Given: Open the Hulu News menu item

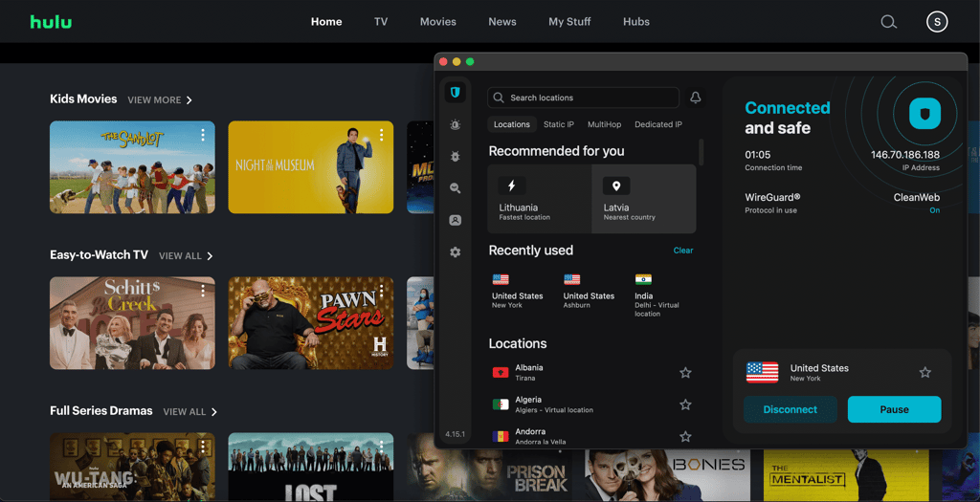Looking at the screenshot, I should pyautogui.click(x=501, y=22).
